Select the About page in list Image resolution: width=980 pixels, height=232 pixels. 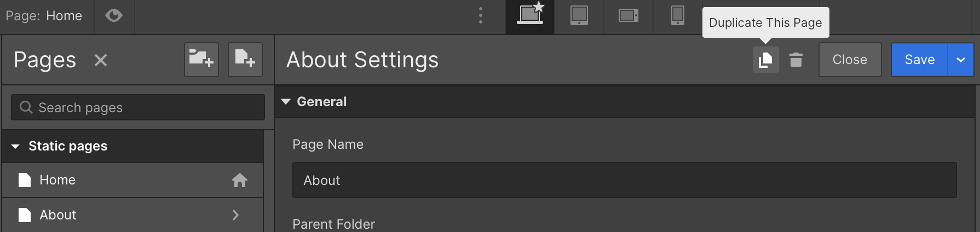point(132,215)
